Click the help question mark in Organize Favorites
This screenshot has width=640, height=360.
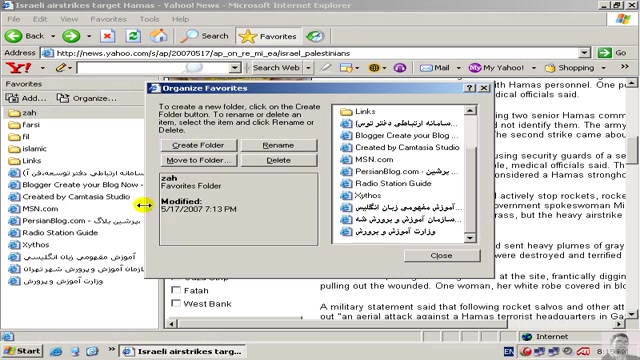click(469, 88)
